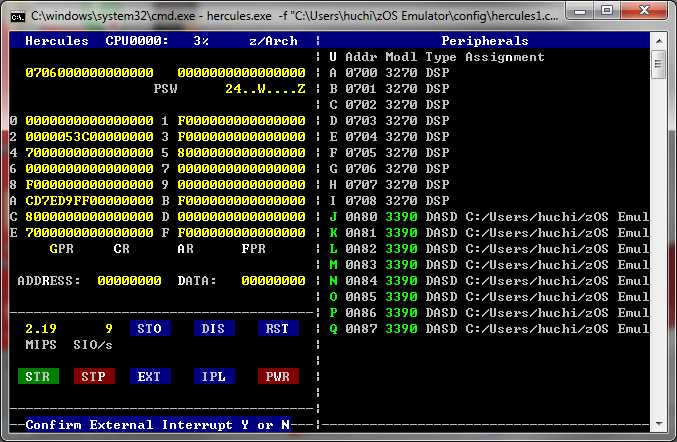Select device F at address 0705
This screenshot has height=442, width=677.
pyautogui.click(x=389, y=152)
